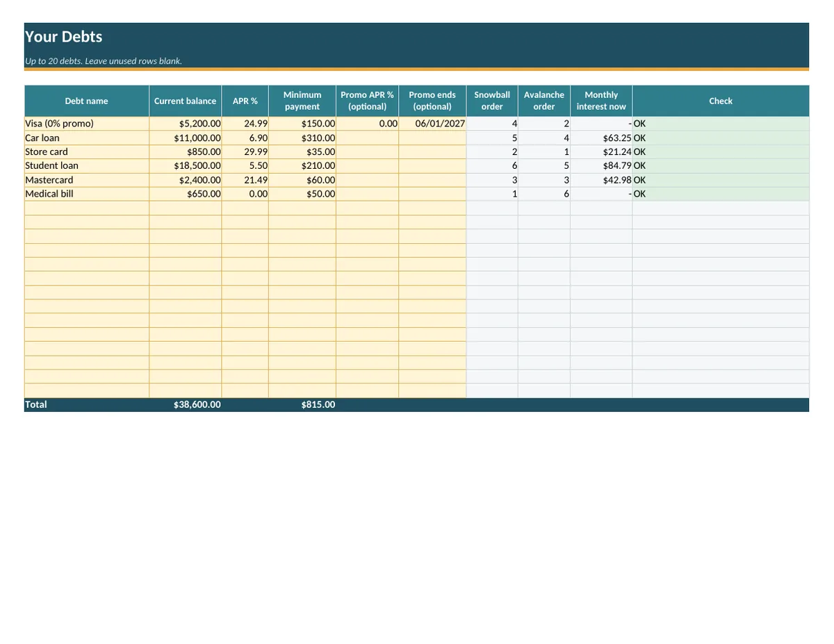Select the 'Promo APR % (optional)' header
The height and width of the screenshot is (644, 834).
click(x=367, y=101)
